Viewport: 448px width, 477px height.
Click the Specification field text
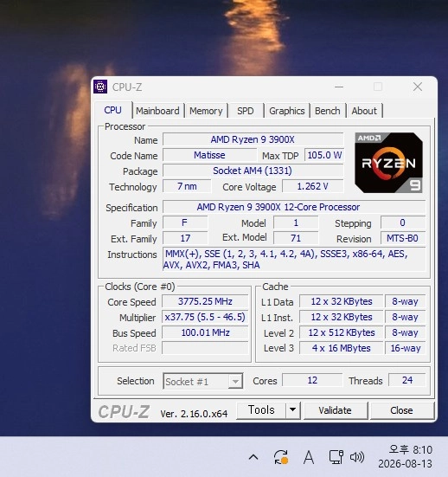coord(294,207)
